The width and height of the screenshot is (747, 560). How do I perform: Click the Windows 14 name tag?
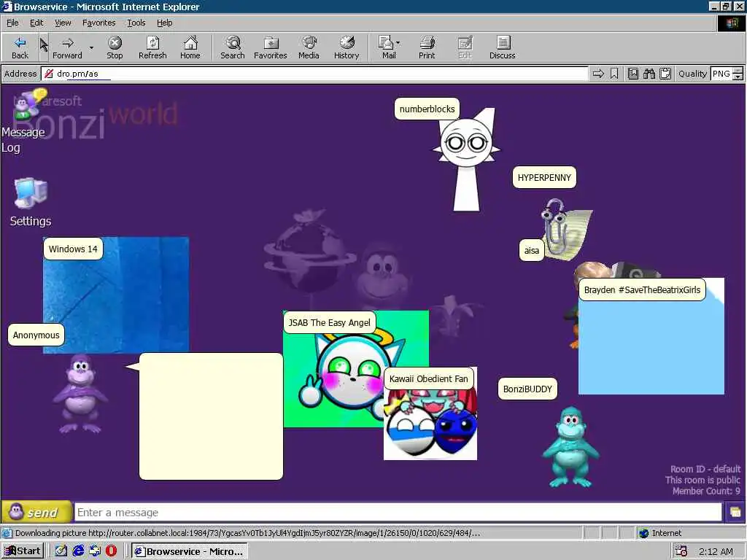point(73,249)
